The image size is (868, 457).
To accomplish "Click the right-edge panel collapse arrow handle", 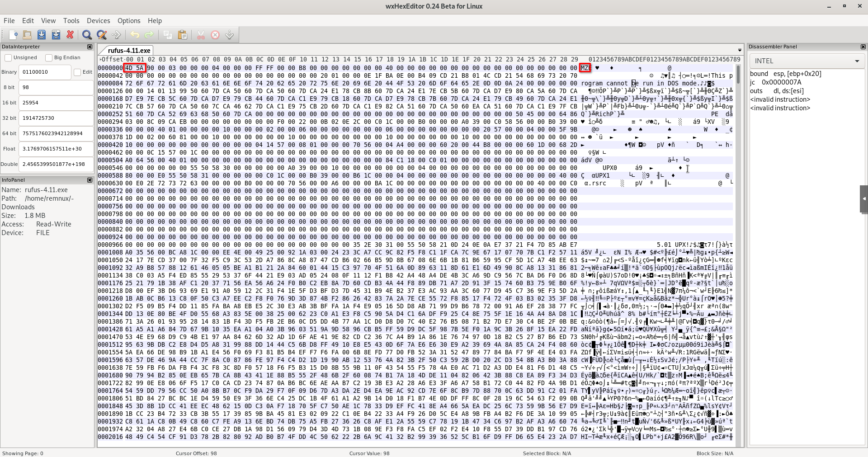I will click(x=864, y=198).
